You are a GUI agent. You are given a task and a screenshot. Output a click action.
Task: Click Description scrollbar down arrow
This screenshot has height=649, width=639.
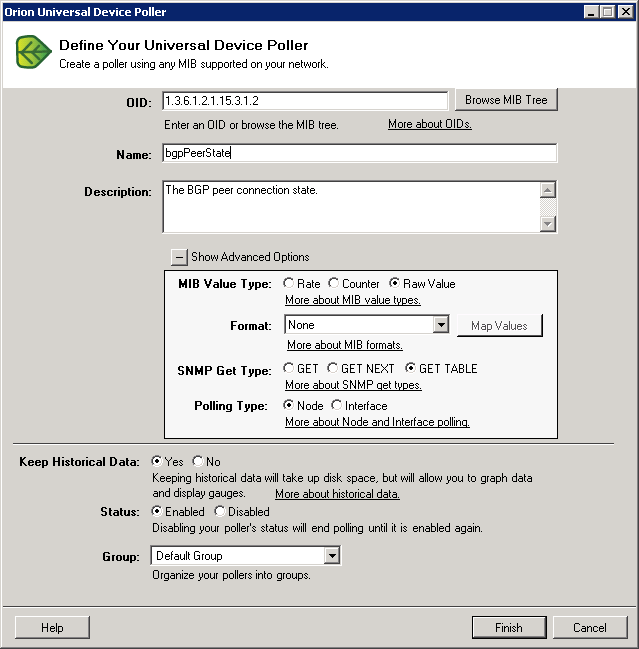coord(548,224)
